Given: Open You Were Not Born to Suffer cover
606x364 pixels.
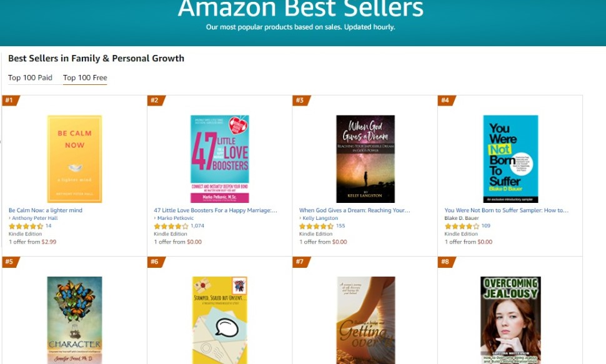Looking at the screenshot, I should click(x=510, y=159).
